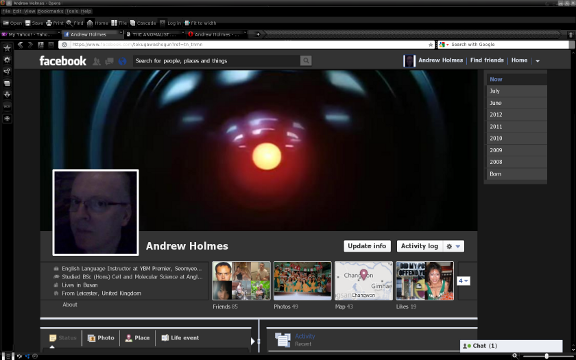Tile windows using the Tile button
The height and width of the screenshot is (360, 576).
119,23
